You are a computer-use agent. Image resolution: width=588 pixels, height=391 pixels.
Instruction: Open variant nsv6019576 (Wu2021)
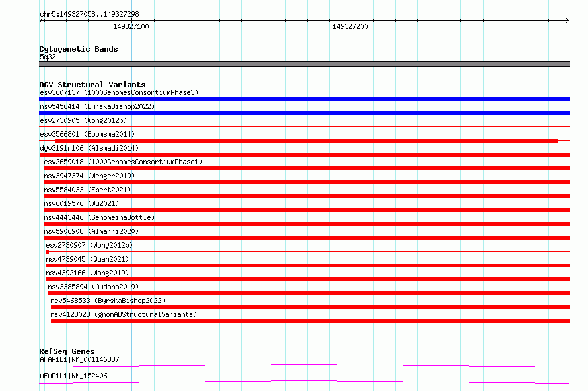click(x=81, y=203)
